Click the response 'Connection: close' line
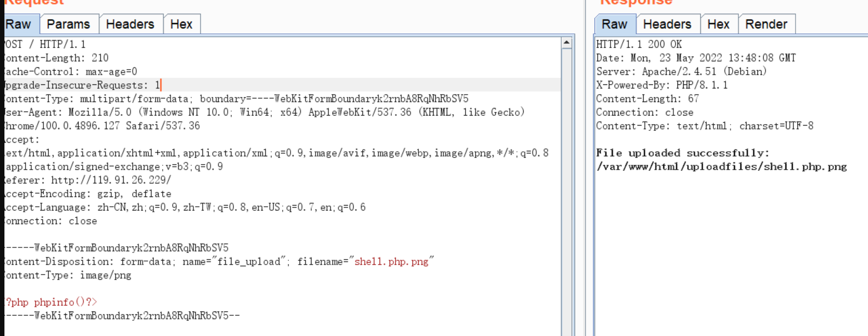The width and height of the screenshot is (868, 336). click(644, 112)
